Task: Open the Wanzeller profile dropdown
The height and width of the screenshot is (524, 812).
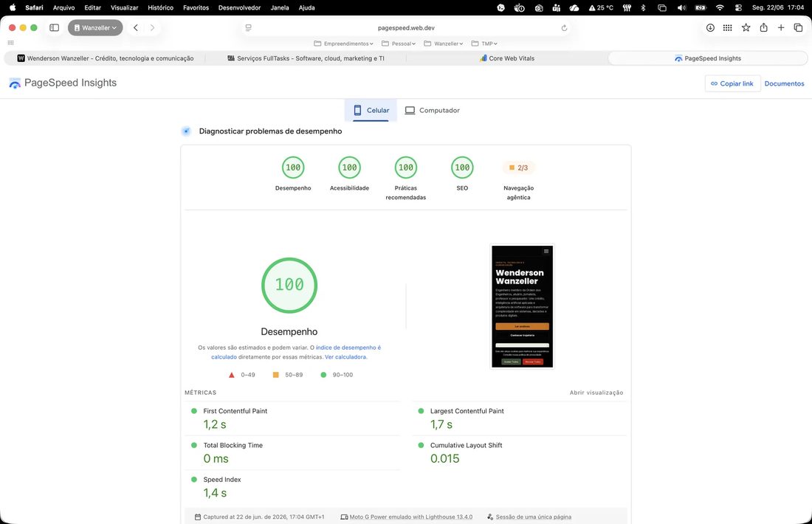Action: (95, 28)
